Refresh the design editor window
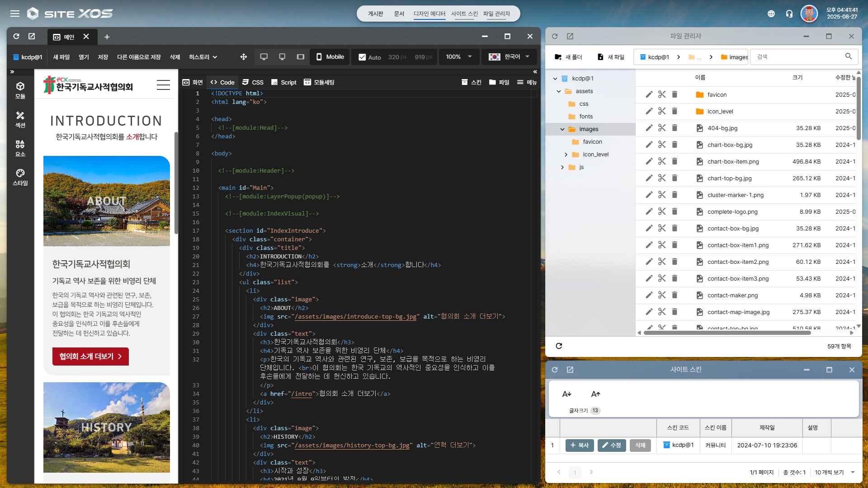 click(x=16, y=36)
